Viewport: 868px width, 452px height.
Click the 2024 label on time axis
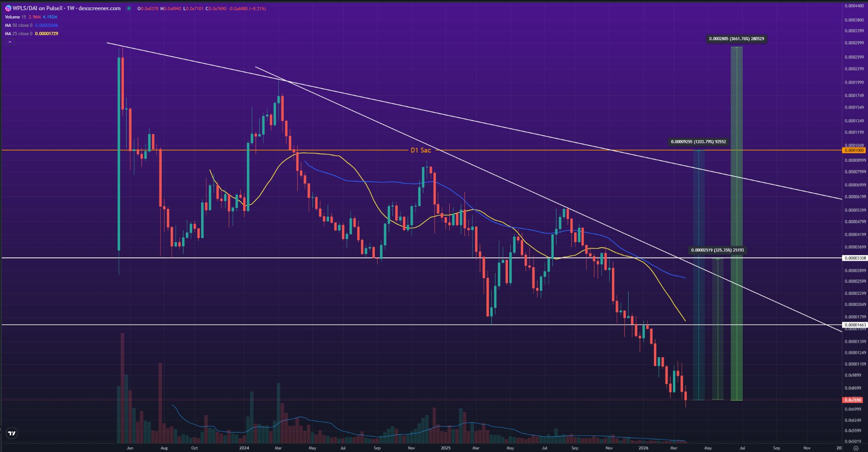tap(244, 448)
